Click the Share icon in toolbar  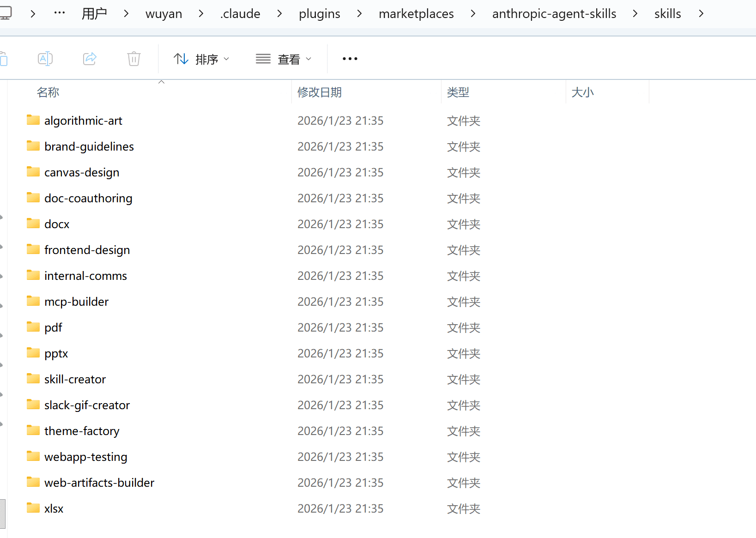[90, 59]
